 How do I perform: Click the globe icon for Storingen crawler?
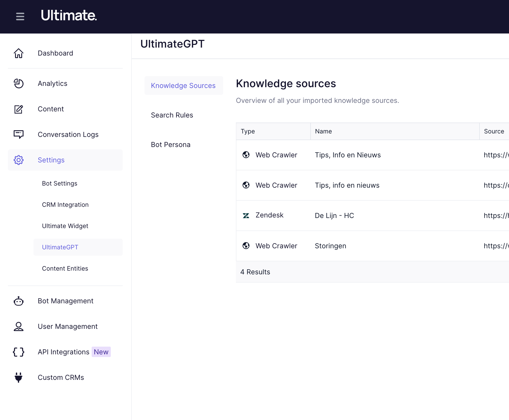pos(246,246)
